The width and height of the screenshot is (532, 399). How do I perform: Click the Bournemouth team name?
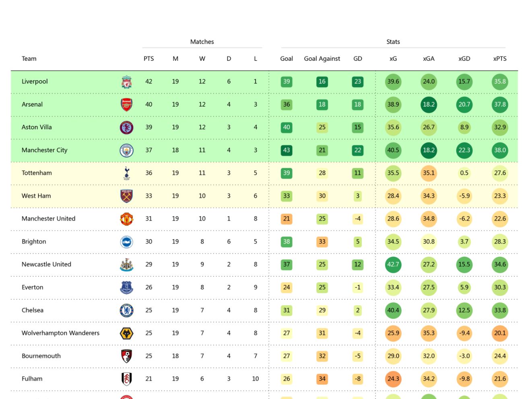point(41,356)
